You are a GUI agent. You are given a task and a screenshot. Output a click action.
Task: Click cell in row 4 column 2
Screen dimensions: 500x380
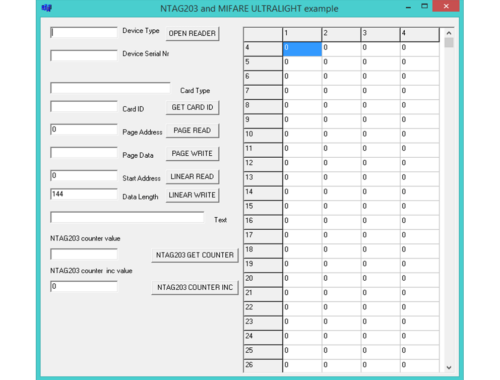(341, 49)
